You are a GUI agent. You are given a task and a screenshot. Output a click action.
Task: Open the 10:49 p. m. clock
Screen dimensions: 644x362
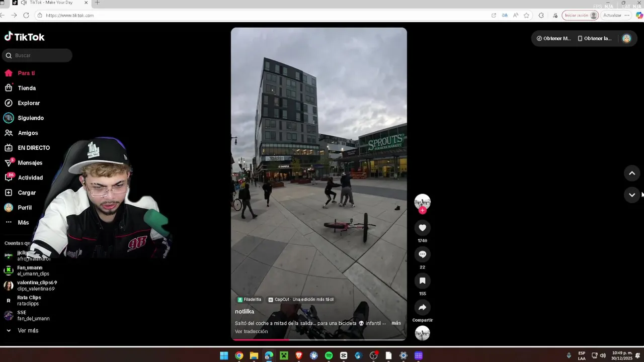(622, 355)
